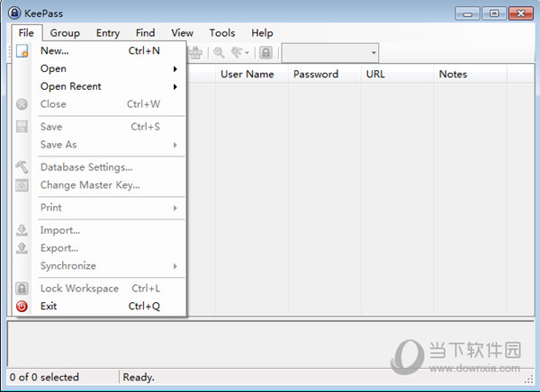540x392 pixels.
Task: Click the New database icon in File menu
Action: pyautogui.click(x=22, y=51)
